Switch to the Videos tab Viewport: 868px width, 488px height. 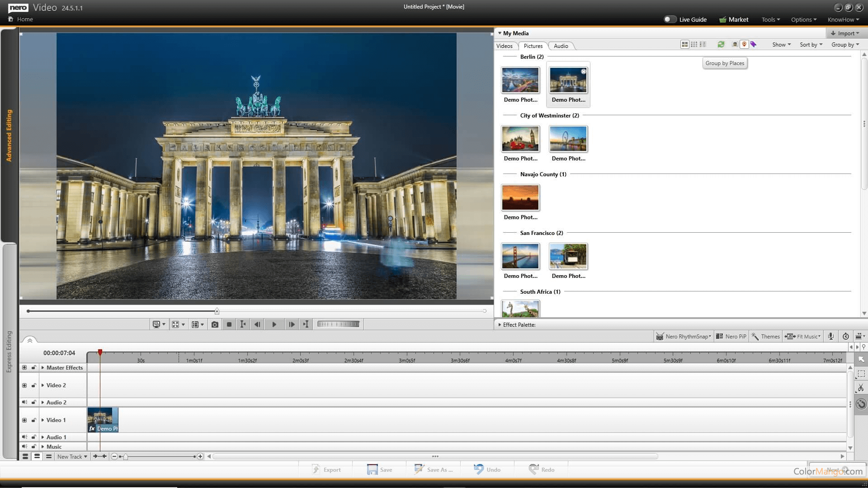pos(504,46)
